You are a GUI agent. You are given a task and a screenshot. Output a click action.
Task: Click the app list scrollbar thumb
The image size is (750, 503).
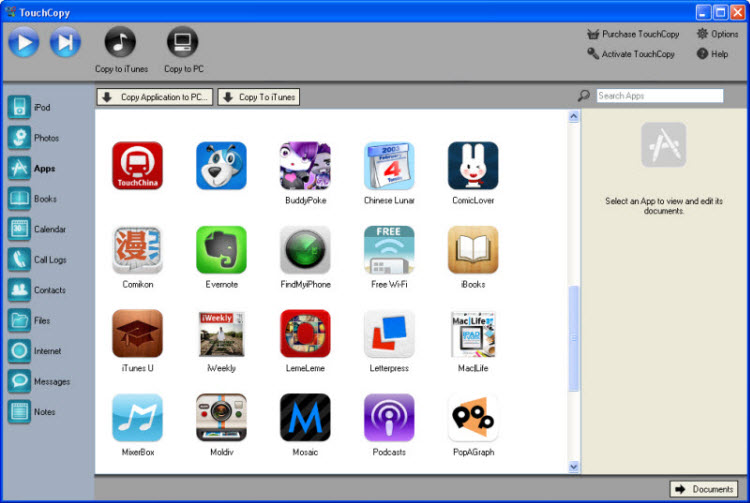pos(574,339)
